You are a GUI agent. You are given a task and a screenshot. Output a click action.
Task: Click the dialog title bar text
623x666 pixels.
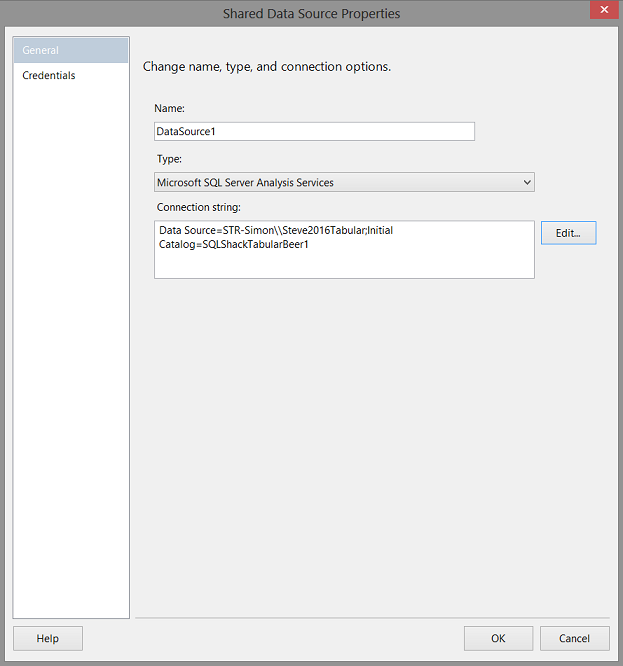pos(311,13)
